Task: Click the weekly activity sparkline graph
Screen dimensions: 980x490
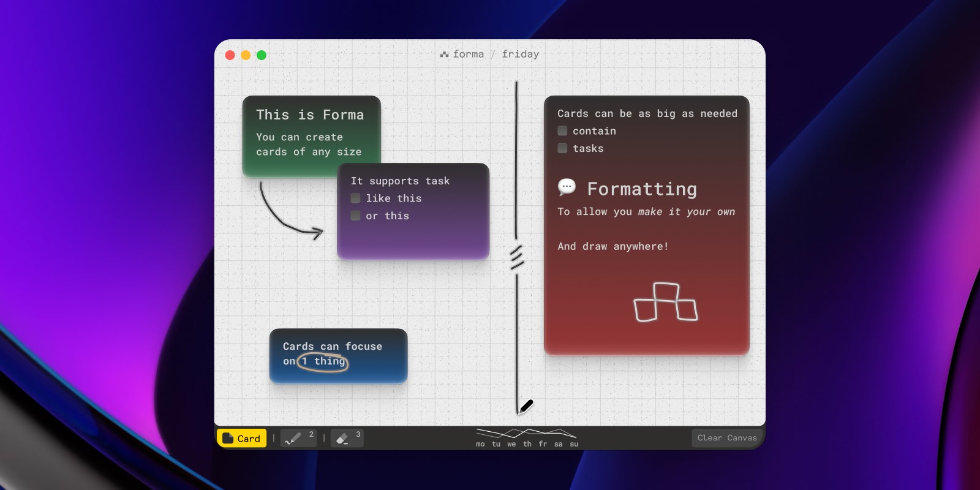Action: pyautogui.click(x=527, y=433)
